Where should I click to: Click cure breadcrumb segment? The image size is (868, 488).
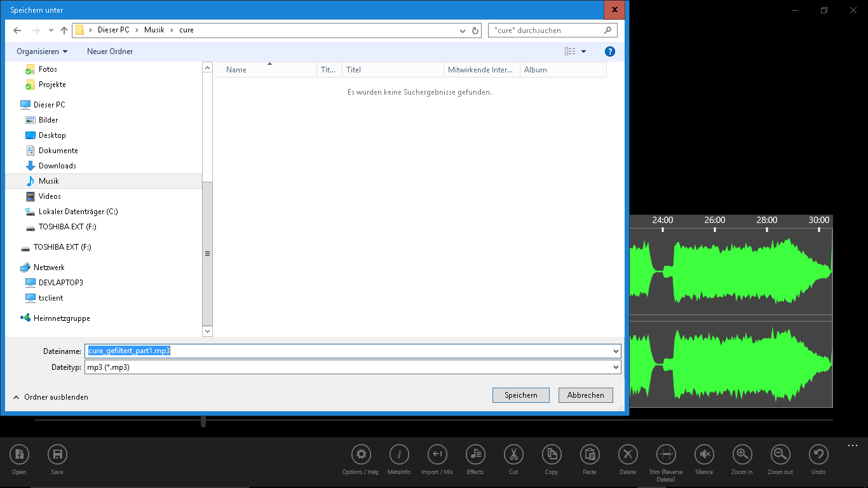coord(186,30)
